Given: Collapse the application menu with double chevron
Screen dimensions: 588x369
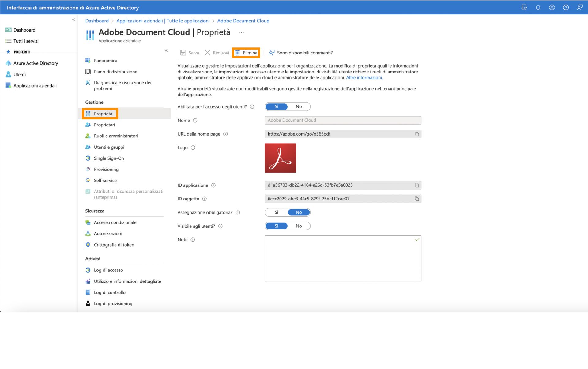Looking at the screenshot, I should tap(166, 51).
